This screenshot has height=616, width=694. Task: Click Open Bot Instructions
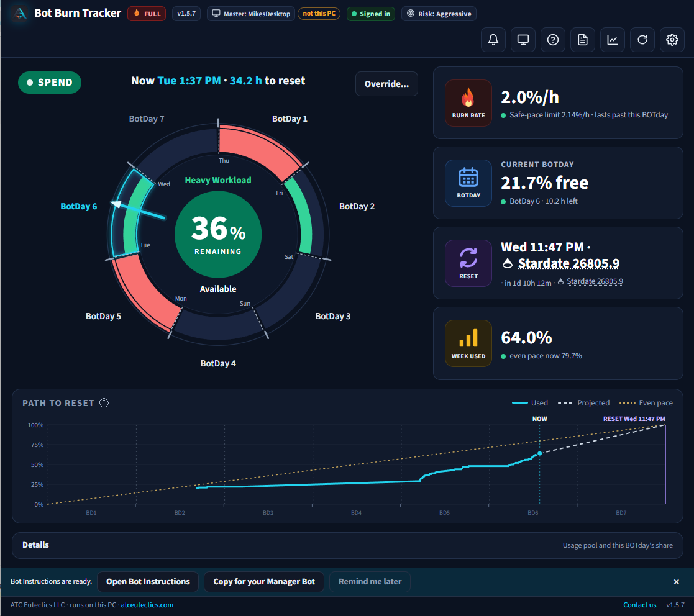pos(148,581)
